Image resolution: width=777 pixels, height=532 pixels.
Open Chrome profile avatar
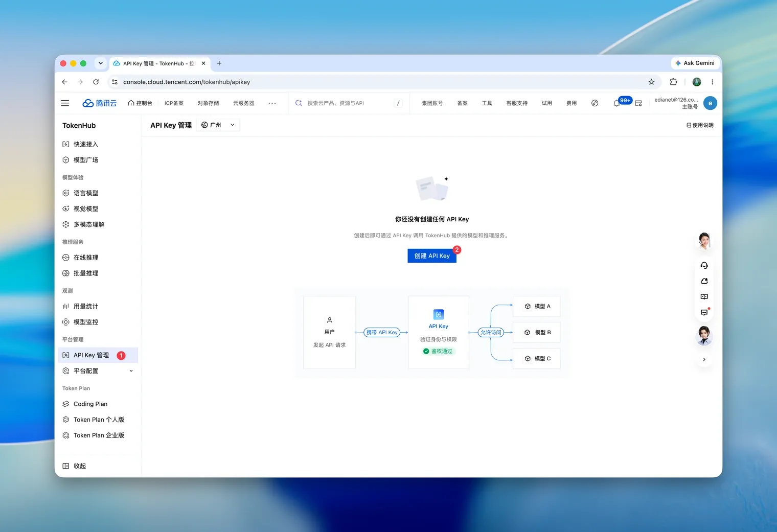tap(697, 82)
